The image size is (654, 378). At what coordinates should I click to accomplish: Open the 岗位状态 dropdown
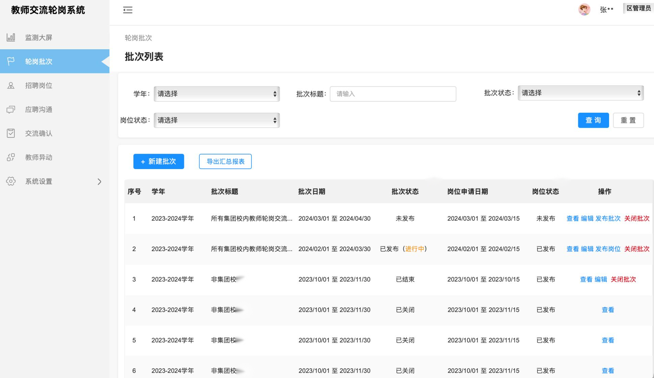216,120
